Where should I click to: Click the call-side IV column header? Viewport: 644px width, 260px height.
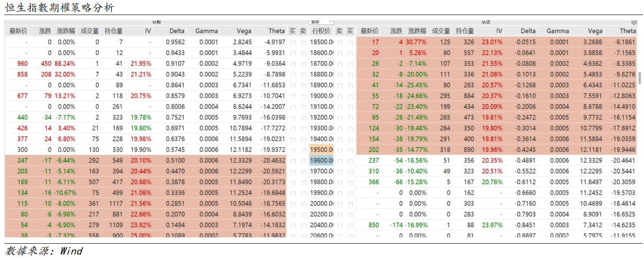[148, 31]
